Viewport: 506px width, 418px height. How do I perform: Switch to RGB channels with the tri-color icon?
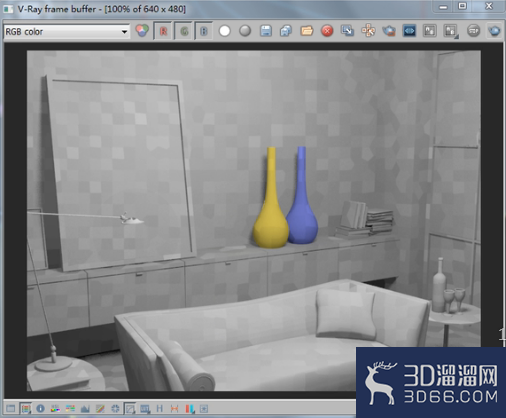(x=142, y=31)
